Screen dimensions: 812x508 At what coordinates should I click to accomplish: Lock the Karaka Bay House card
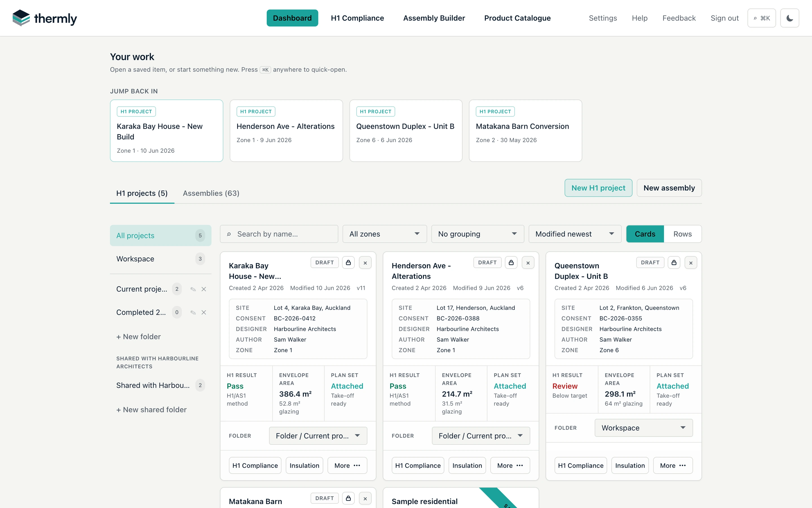point(348,262)
